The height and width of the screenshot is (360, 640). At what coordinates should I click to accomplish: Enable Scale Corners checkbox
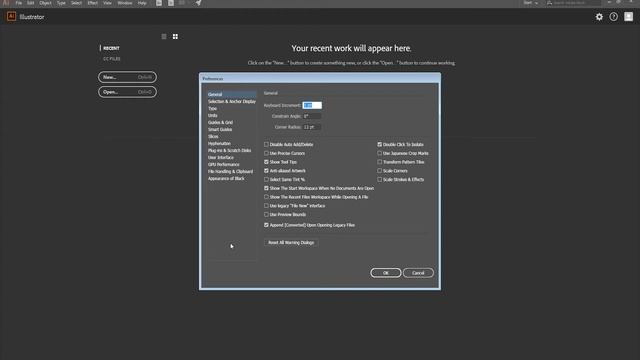(380, 171)
